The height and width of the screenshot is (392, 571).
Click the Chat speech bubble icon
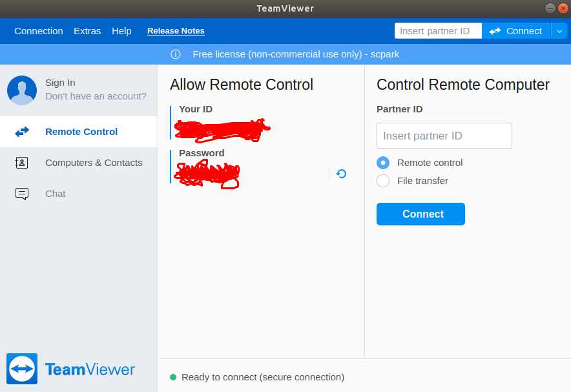coord(22,194)
